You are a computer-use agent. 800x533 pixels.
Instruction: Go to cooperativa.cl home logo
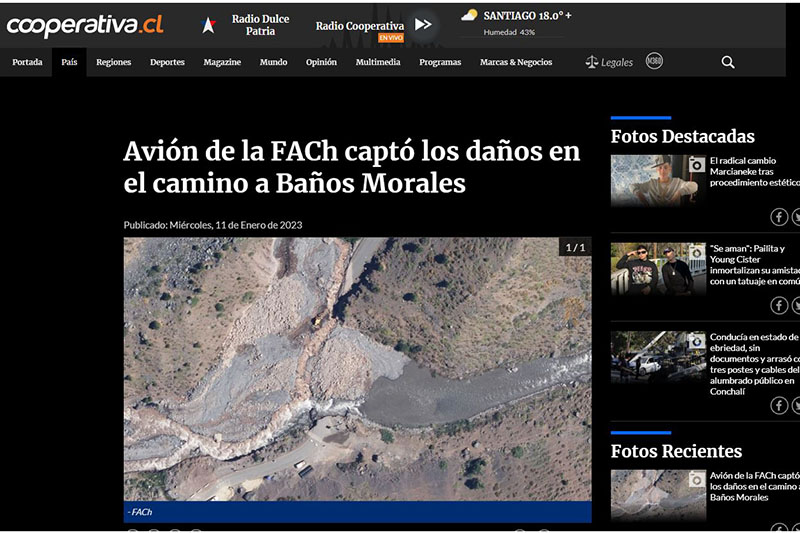point(85,26)
